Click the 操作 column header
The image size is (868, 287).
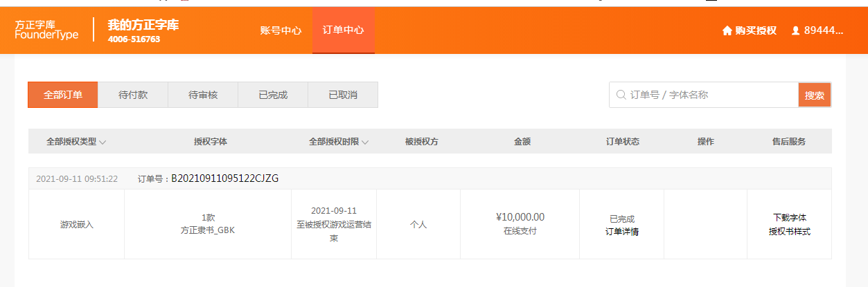click(706, 141)
